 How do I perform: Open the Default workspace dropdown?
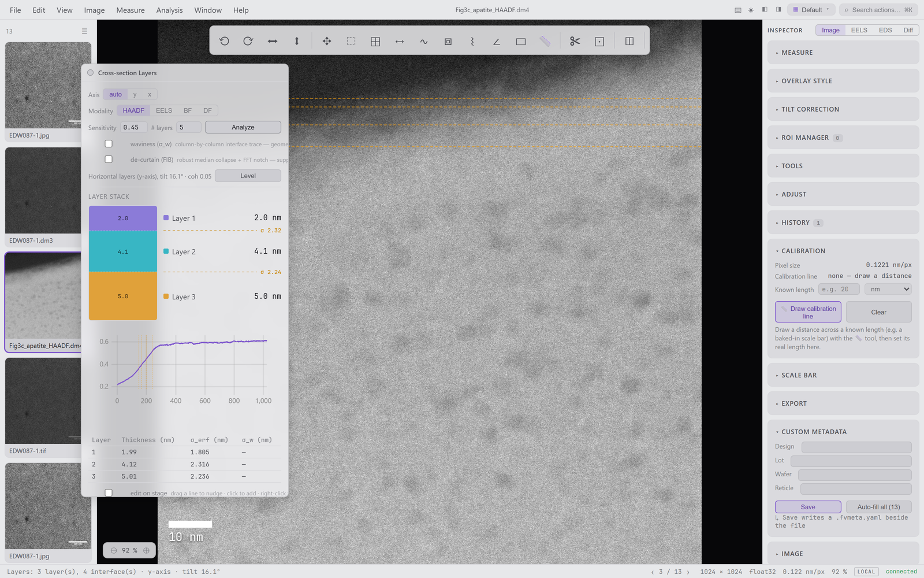tap(811, 10)
